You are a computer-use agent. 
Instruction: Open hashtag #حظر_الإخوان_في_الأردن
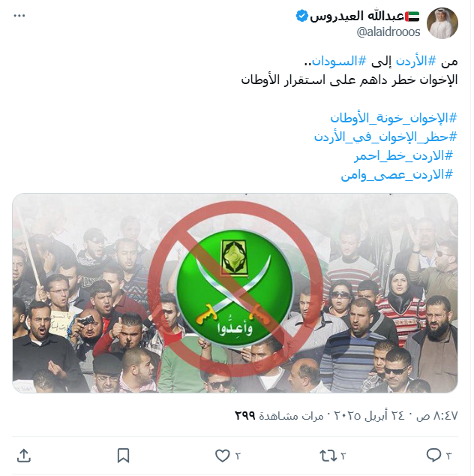(x=385, y=137)
